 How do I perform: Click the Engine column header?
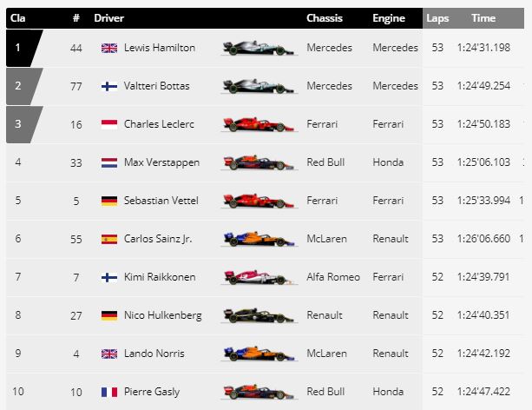(388, 18)
